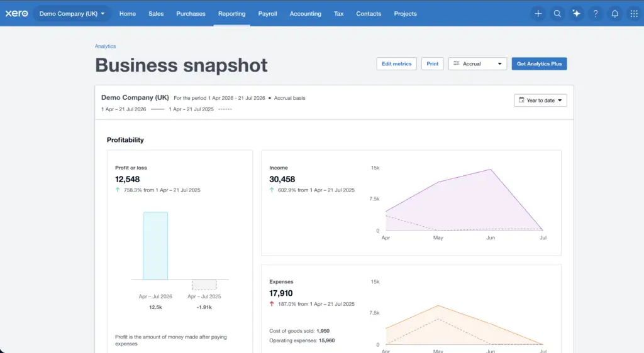Open the Year to date period dropdown
This screenshot has width=644, height=353.
coord(540,100)
